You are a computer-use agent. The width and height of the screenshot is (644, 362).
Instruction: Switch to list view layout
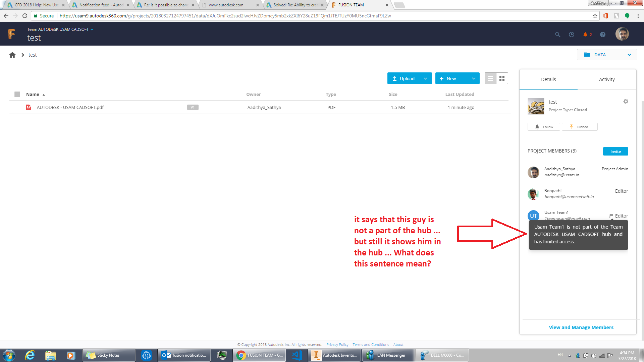[490, 78]
